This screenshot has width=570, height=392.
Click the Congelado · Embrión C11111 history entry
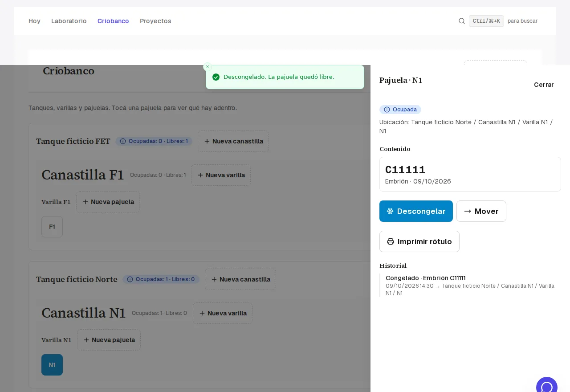click(426, 278)
